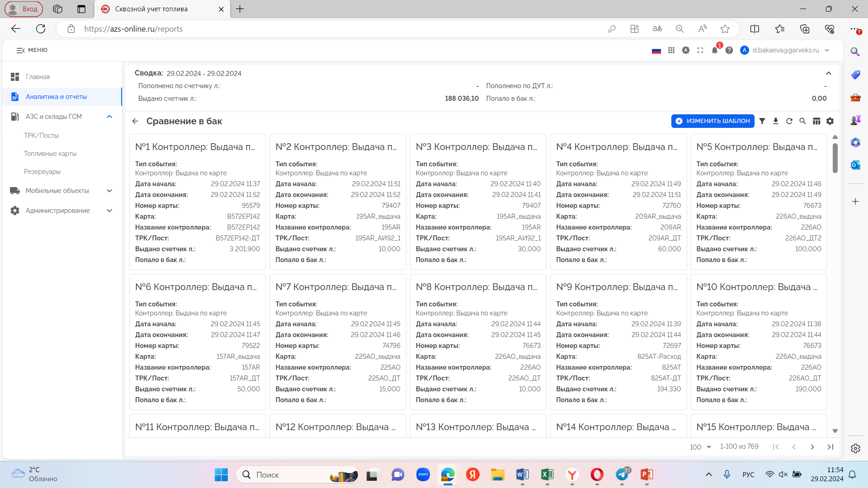Collapse the АЗС и склады ГСМ section
The image size is (868, 488).
[109, 117]
